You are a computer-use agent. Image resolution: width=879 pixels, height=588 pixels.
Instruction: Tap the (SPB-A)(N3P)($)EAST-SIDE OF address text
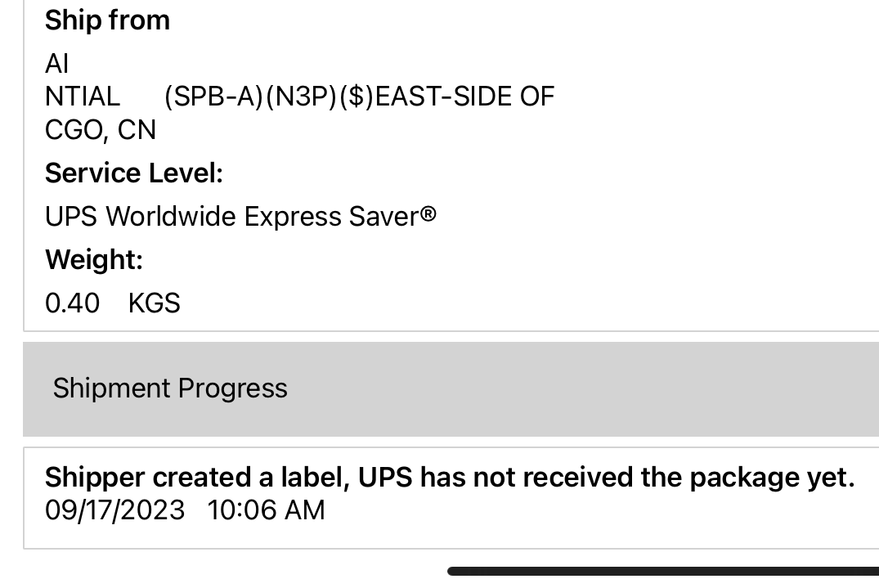tap(360, 97)
